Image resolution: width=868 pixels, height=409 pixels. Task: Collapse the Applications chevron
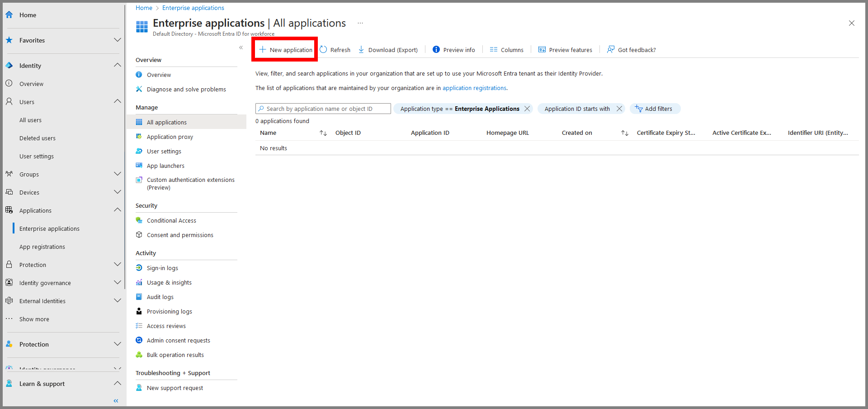pyautogui.click(x=118, y=210)
